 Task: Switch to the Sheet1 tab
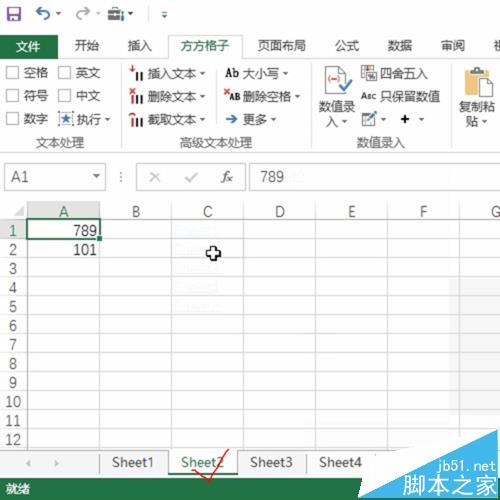133,462
